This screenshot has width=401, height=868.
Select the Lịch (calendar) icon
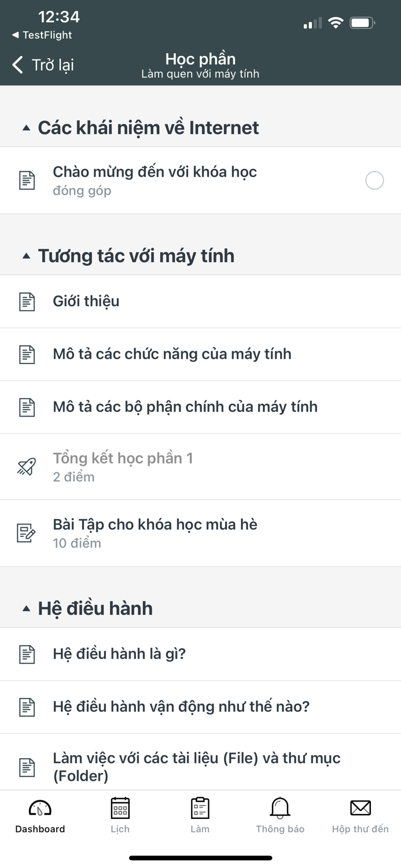click(x=120, y=809)
